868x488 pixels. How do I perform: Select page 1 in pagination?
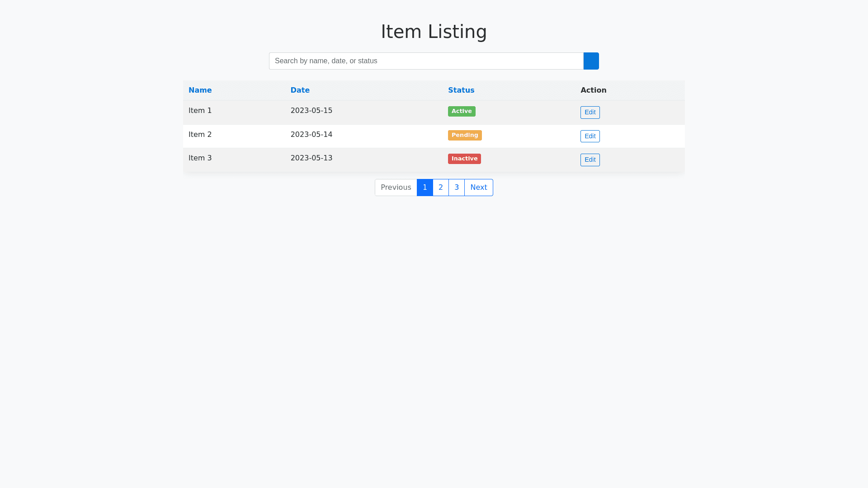425,188
